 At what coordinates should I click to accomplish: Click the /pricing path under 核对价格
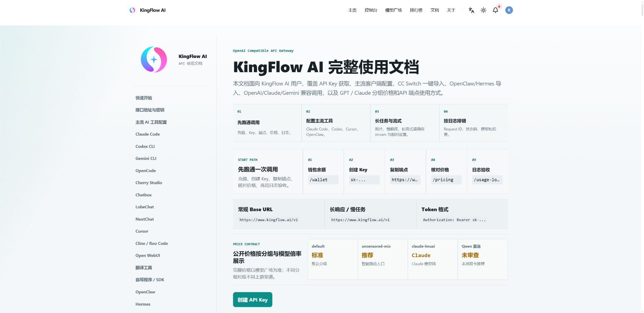[x=446, y=180]
